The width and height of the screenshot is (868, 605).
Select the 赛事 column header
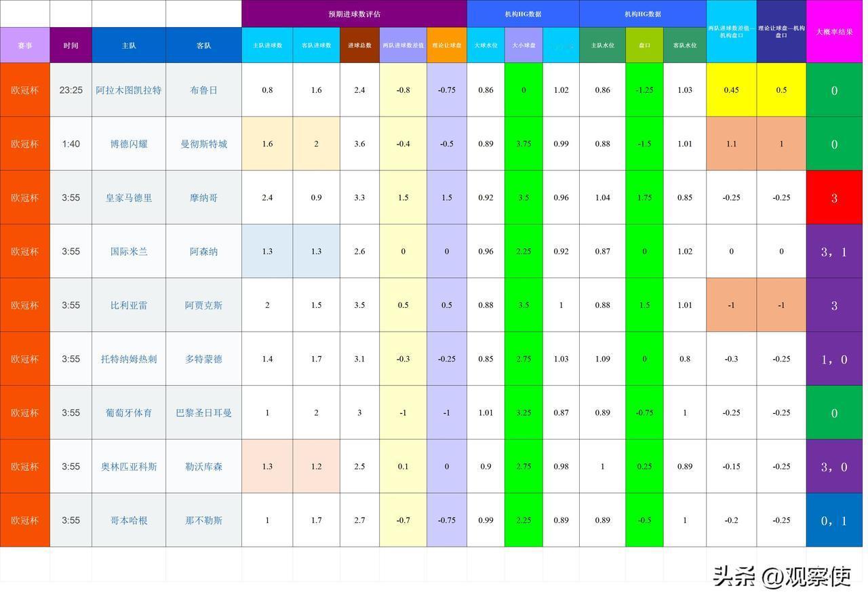[x=25, y=45]
